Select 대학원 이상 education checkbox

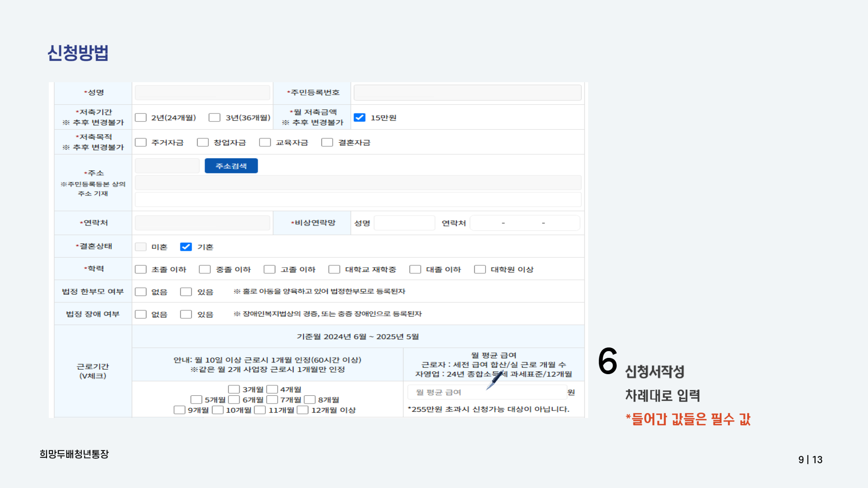click(x=480, y=269)
